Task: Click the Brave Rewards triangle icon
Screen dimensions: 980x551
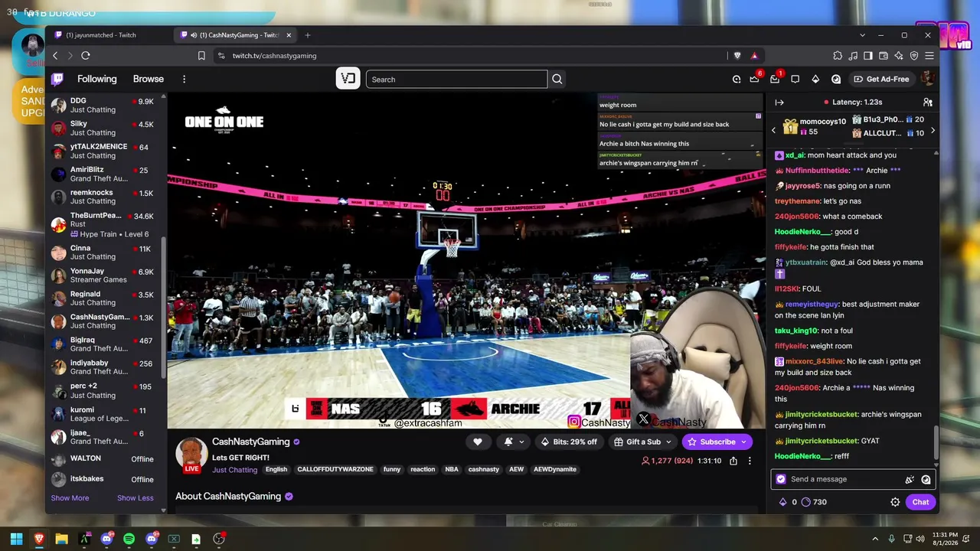Action: coord(754,56)
